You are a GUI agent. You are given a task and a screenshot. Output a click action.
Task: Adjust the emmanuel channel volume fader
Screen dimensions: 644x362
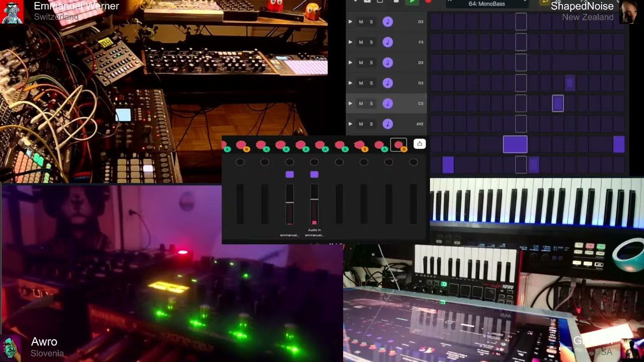pos(289,203)
